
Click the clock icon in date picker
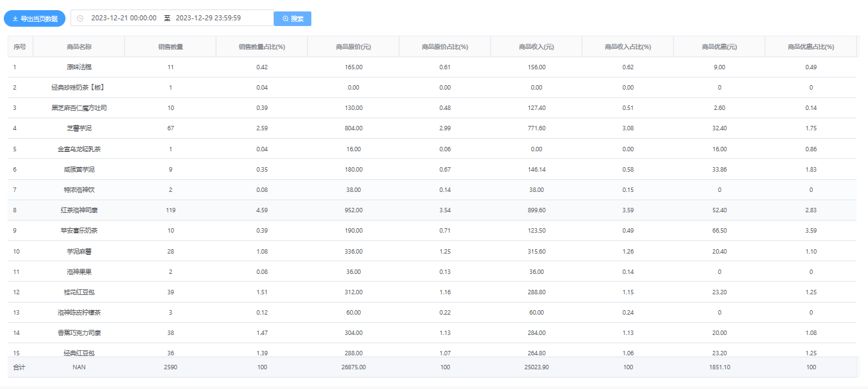80,18
